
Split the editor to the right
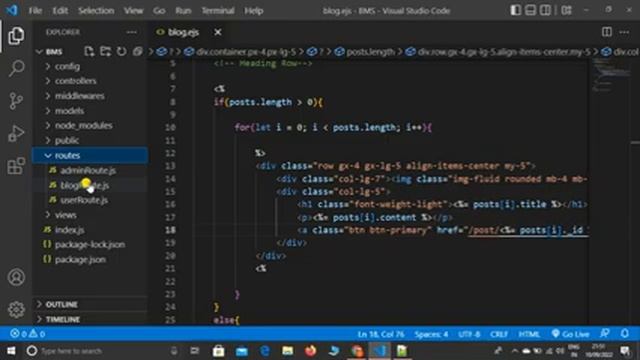[607, 32]
